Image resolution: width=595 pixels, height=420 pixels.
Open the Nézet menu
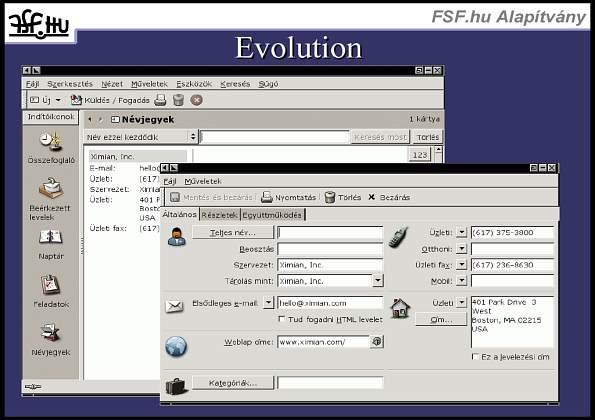(112, 84)
